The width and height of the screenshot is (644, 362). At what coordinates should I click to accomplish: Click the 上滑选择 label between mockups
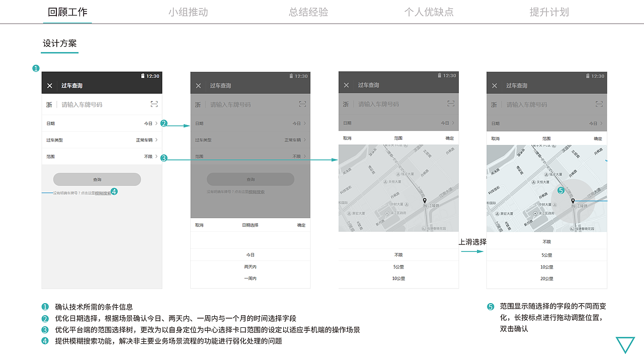click(472, 242)
